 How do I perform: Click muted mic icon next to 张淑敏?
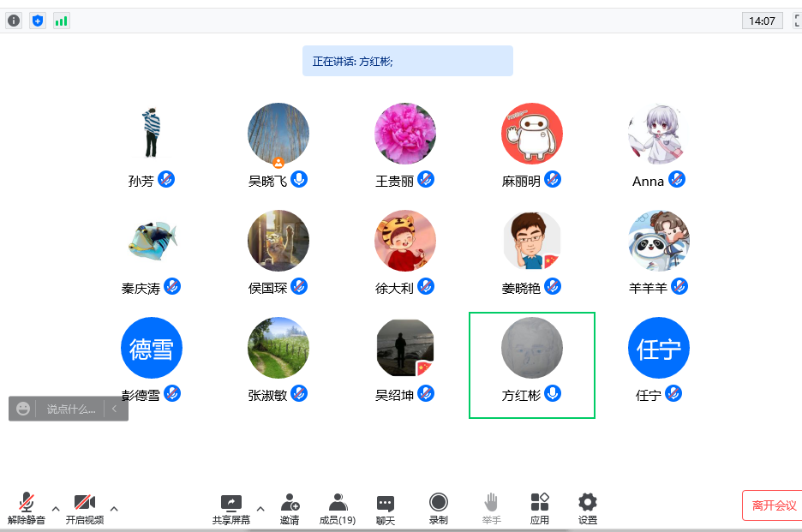[x=299, y=393]
